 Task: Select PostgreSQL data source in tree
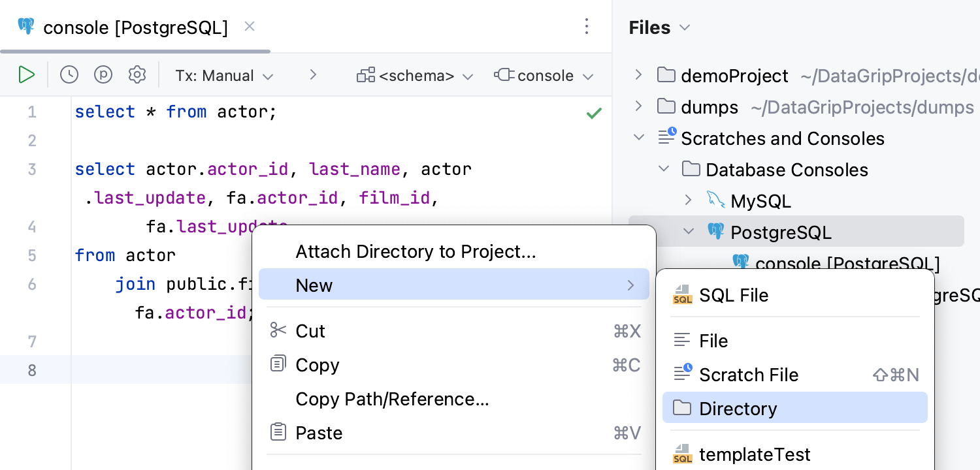point(781,232)
